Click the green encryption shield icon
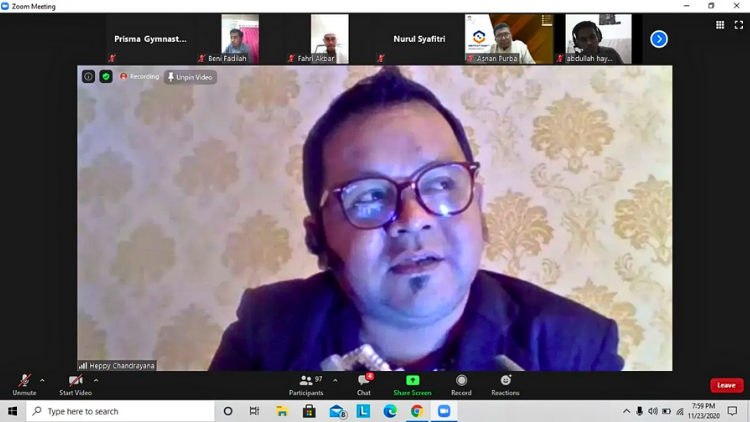750x422 pixels. coord(106,77)
